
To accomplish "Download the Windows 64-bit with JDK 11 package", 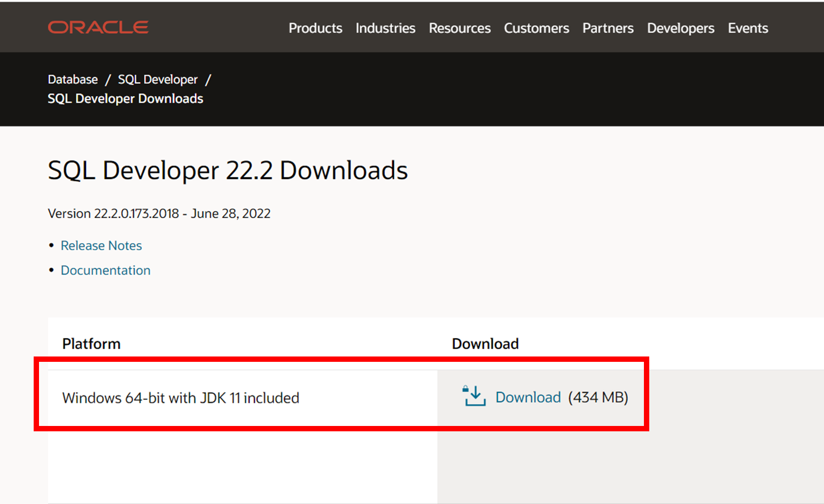I will [x=528, y=397].
